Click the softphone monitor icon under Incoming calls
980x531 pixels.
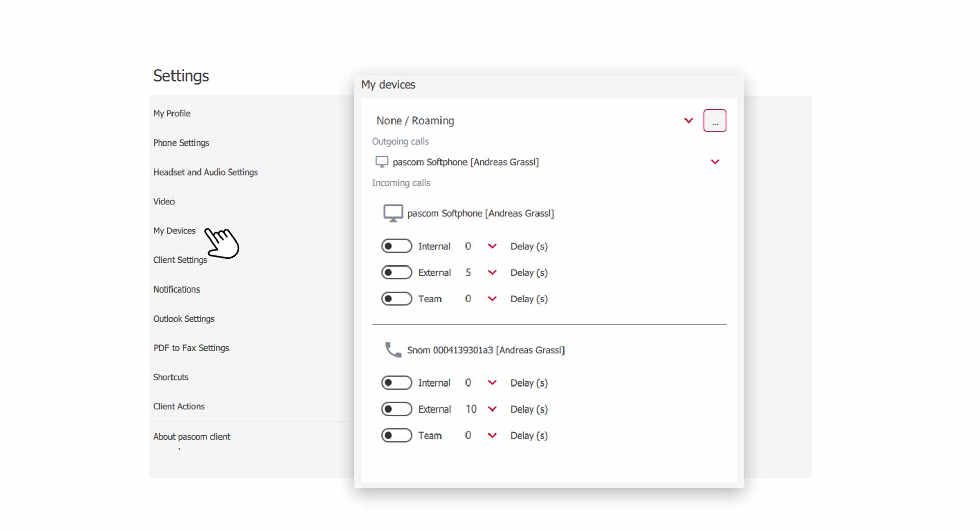coord(393,213)
